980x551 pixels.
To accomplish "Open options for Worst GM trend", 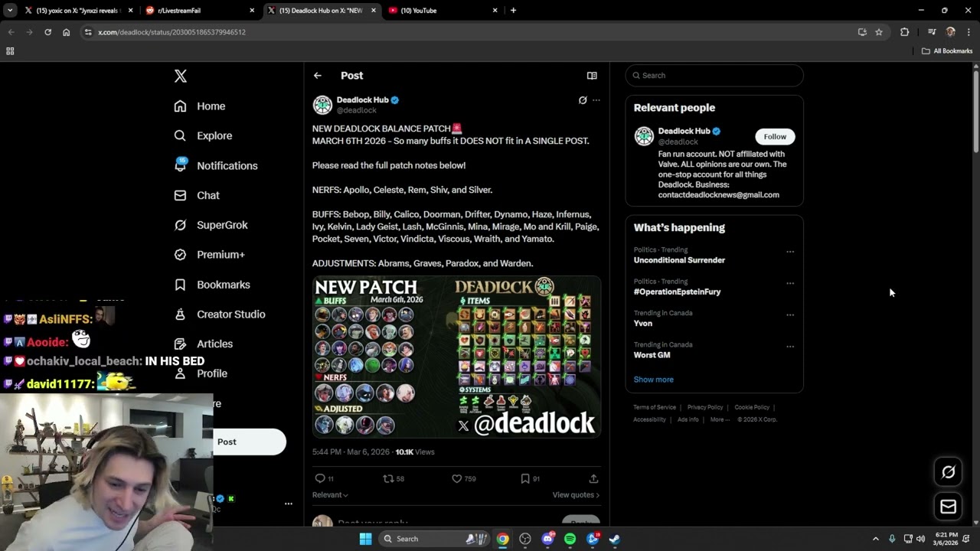I will [x=790, y=347].
